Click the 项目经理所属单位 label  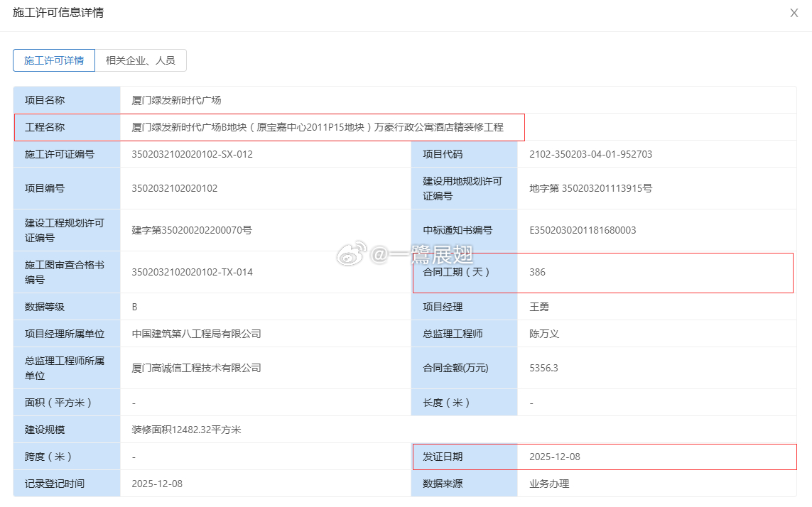click(x=65, y=334)
